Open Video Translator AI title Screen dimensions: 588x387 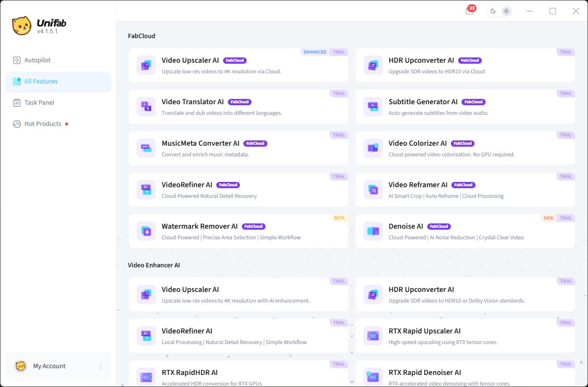(193, 102)
